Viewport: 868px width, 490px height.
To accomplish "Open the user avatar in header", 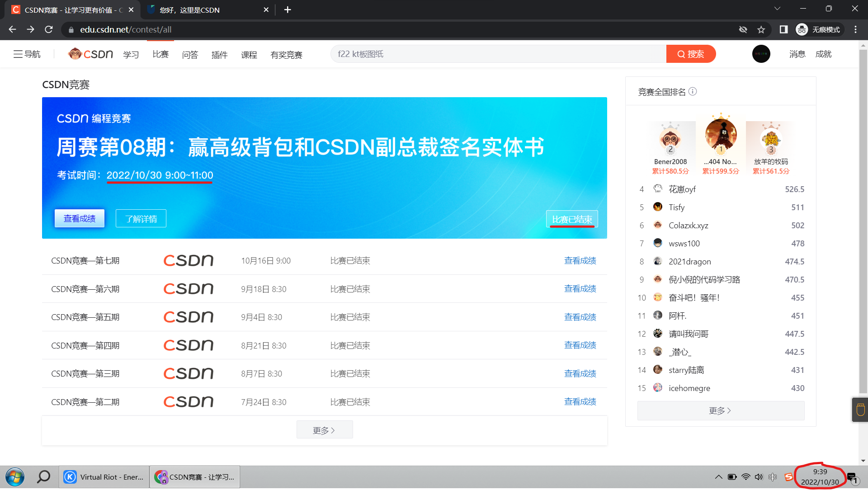I will point(761,54).
